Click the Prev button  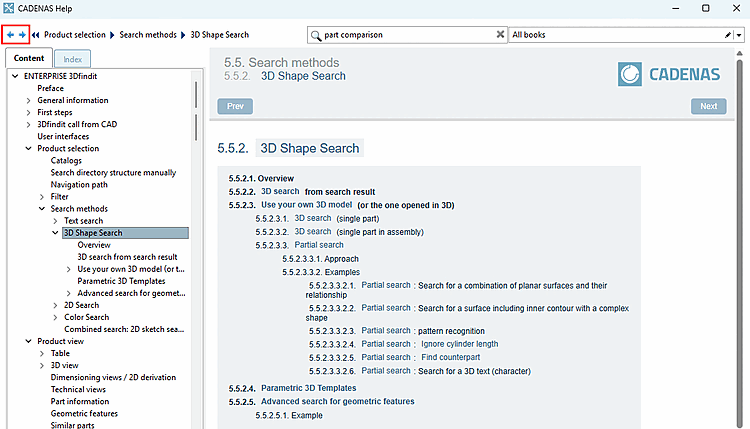point(235,106)
